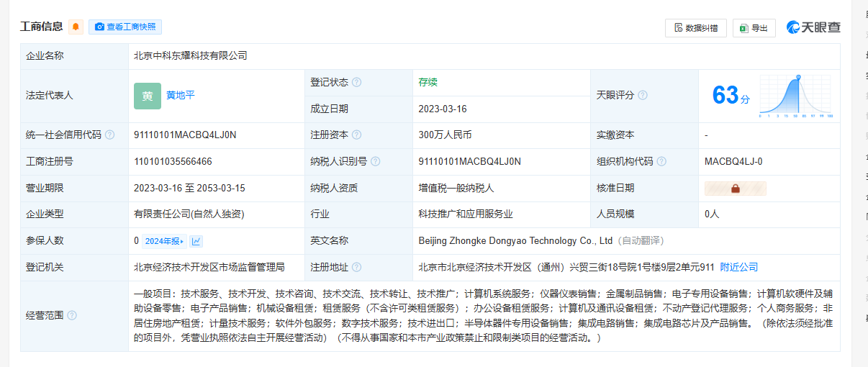Click help icon beside 注册资本
The width and height of the screenshot is (868, 367).
356,135
